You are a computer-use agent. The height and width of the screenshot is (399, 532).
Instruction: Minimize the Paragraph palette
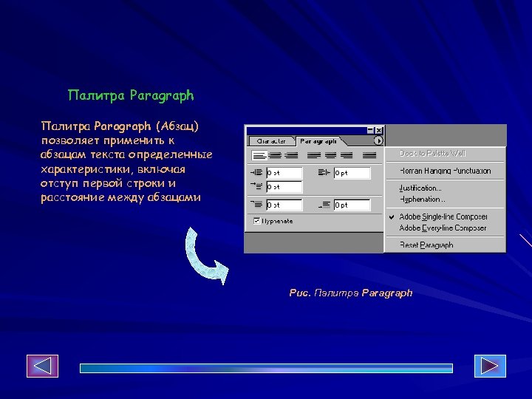coord(370,130)
